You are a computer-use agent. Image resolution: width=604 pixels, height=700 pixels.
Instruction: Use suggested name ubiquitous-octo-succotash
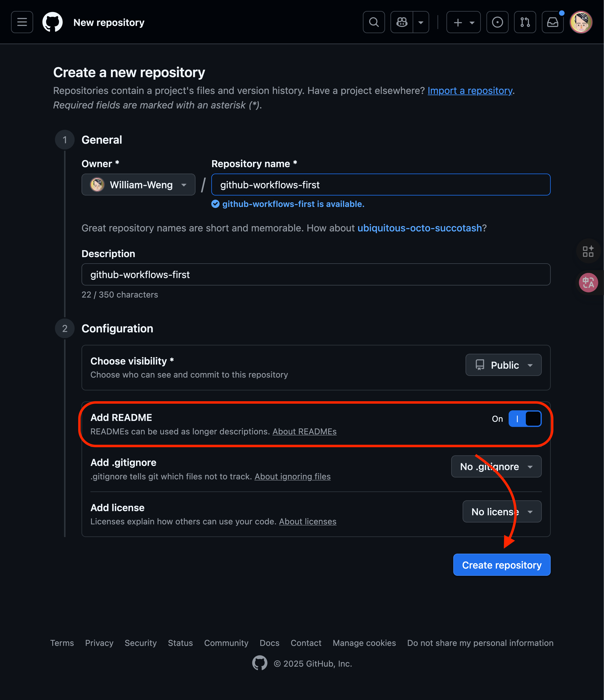(x=419, y=228)
